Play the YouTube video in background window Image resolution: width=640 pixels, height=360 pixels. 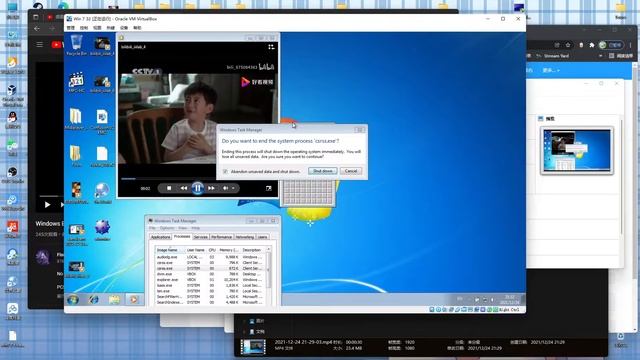47,204
